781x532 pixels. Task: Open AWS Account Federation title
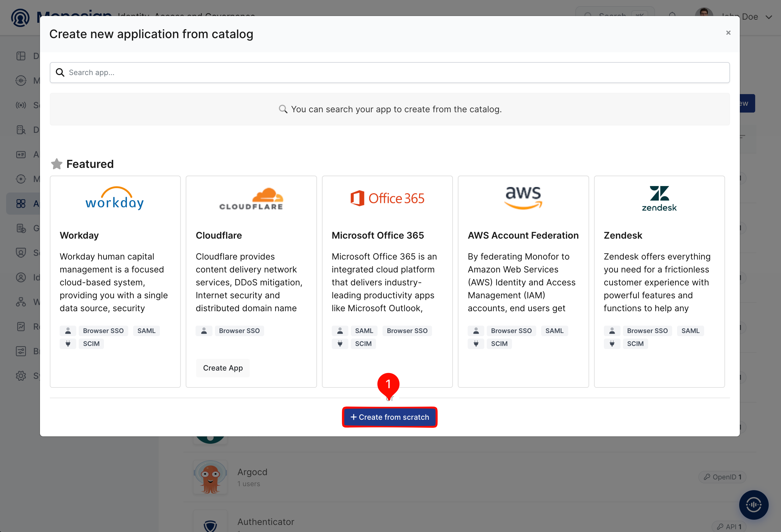523,235
